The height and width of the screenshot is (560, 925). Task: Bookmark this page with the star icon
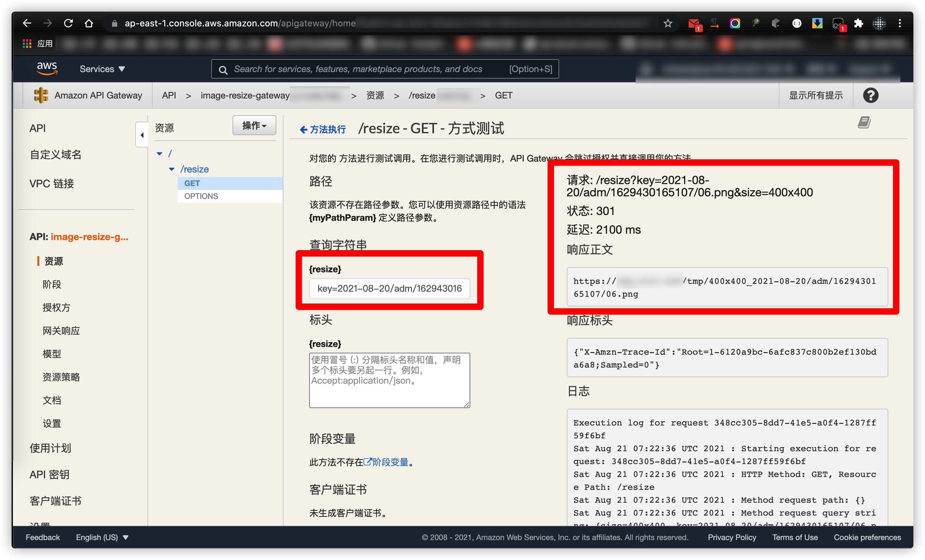click(667, 23)
